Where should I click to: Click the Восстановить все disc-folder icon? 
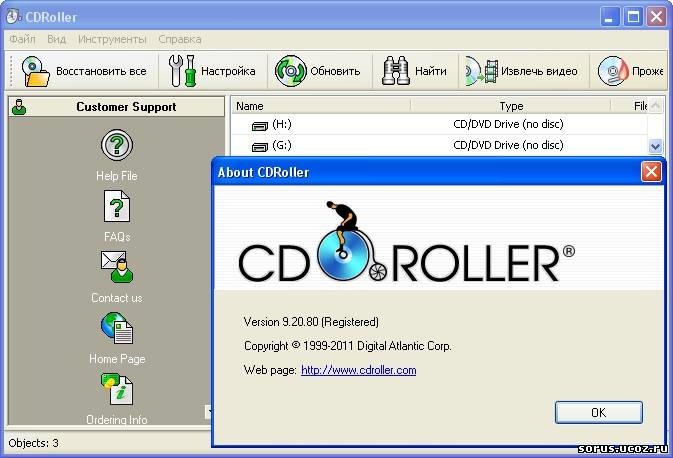[x=35, y=71]
